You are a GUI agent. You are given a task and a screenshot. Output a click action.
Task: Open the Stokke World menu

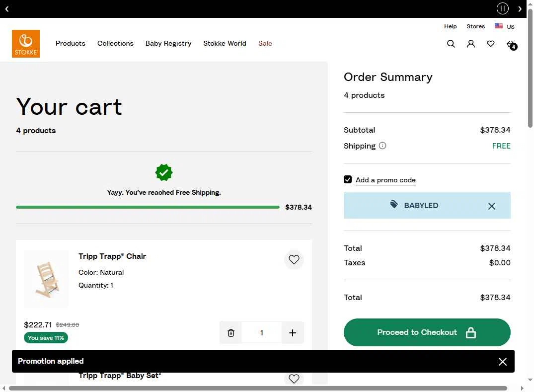(x=225, y=43)
